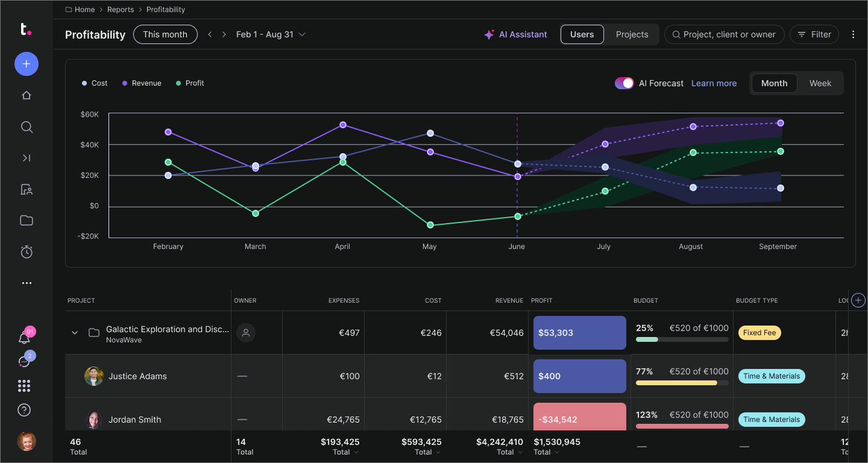Click the Owner column header
This screenshot has width=868, height=463.
pyautogui.click(x=245, y=300)
